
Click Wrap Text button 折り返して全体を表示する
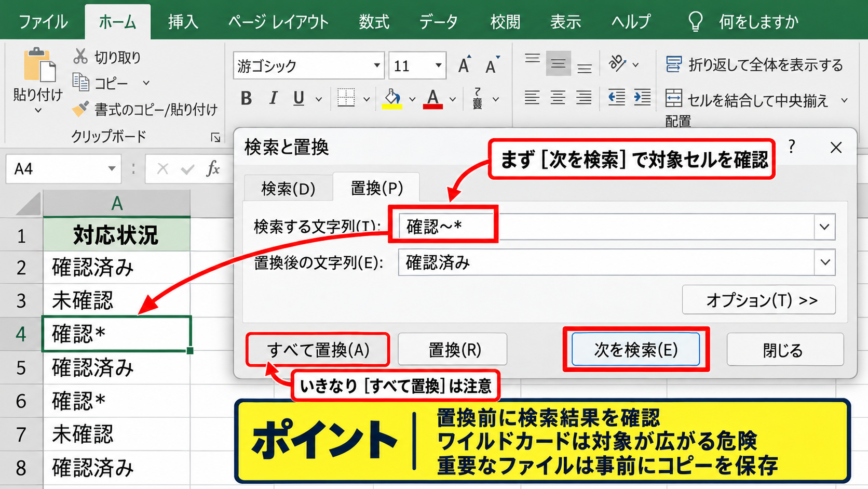(754, 65)
